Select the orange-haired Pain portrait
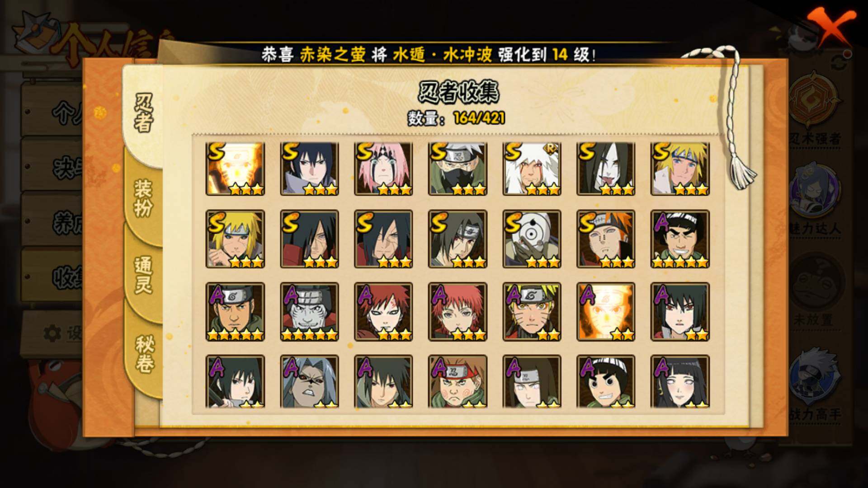 pos(606,239)
